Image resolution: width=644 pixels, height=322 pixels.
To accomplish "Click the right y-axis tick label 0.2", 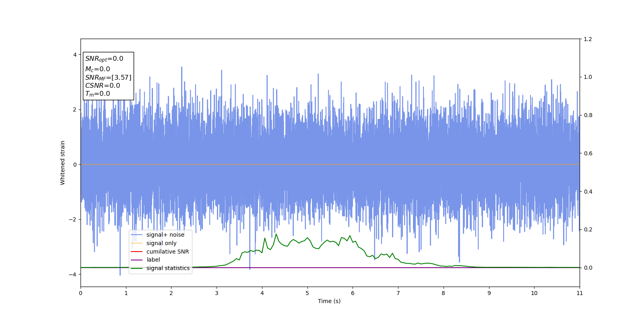I will tap(588, 229).
